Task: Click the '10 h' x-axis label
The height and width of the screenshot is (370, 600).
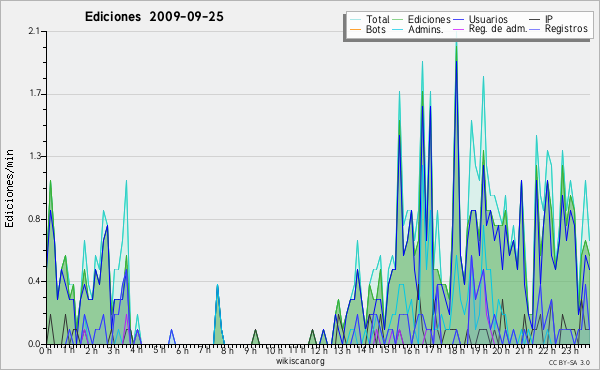Action: (x=274, y=350)
